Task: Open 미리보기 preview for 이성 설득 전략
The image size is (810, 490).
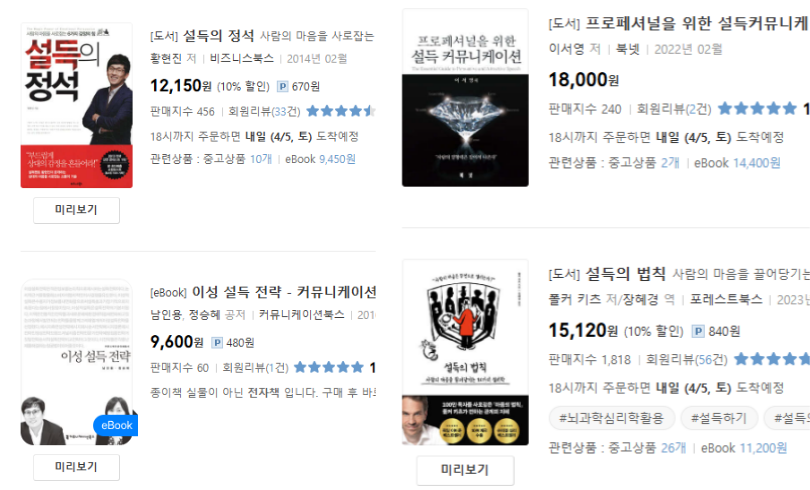Action: (76, 467)
